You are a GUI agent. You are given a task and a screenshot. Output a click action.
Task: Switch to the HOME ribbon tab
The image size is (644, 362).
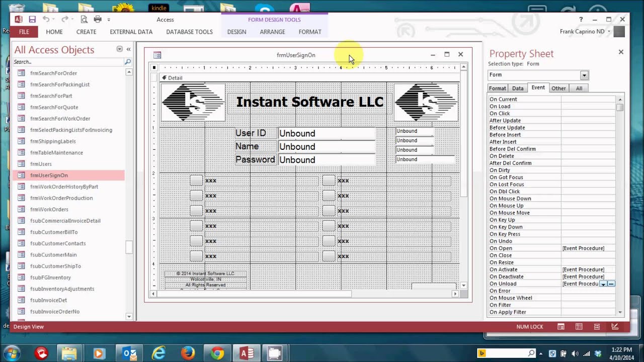pos(54,32)
